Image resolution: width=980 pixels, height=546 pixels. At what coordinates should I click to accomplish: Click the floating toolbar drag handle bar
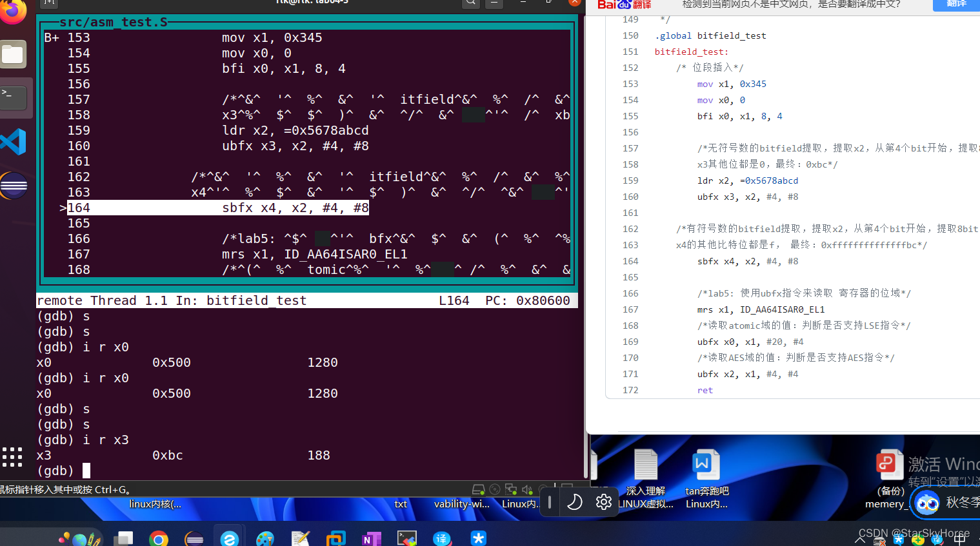click(550, 502)
